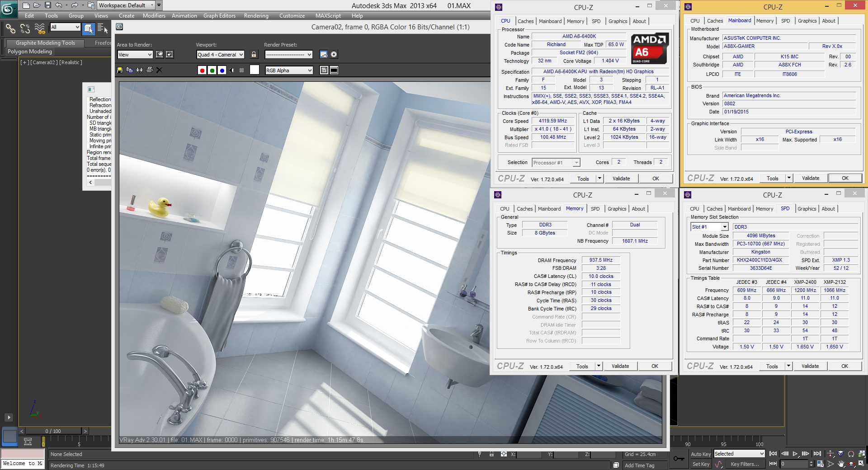Screen dimensions: 868x470
Task: Click the 0 / 100 time slider
Action: [53, 431]
